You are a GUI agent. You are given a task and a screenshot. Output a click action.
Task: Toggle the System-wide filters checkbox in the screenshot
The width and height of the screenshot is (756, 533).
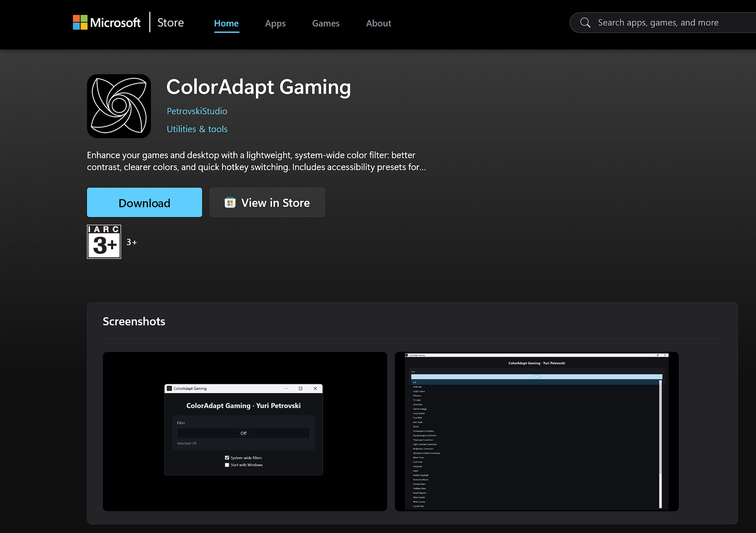pos(227,458)
